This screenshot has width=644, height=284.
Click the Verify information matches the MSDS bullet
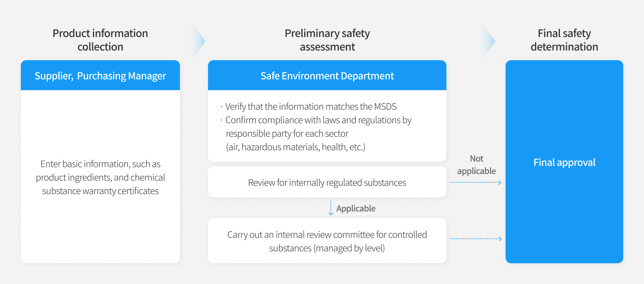(x=308, y=107)
